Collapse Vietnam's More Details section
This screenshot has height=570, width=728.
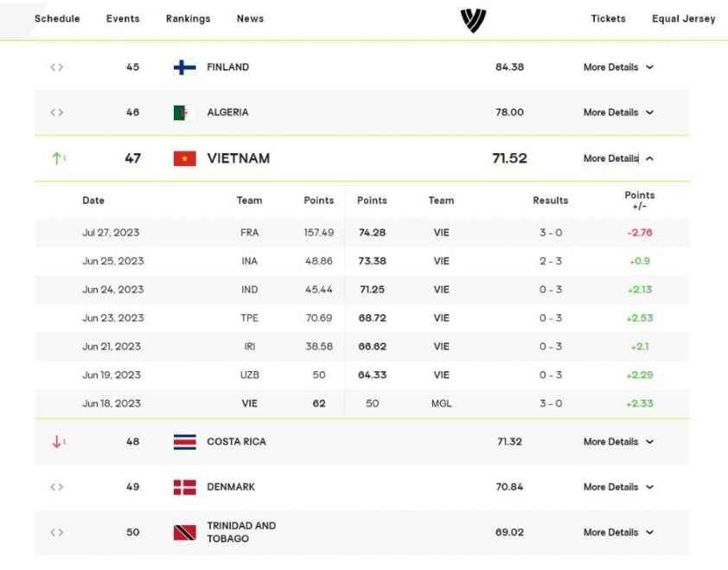pos(618,158)
